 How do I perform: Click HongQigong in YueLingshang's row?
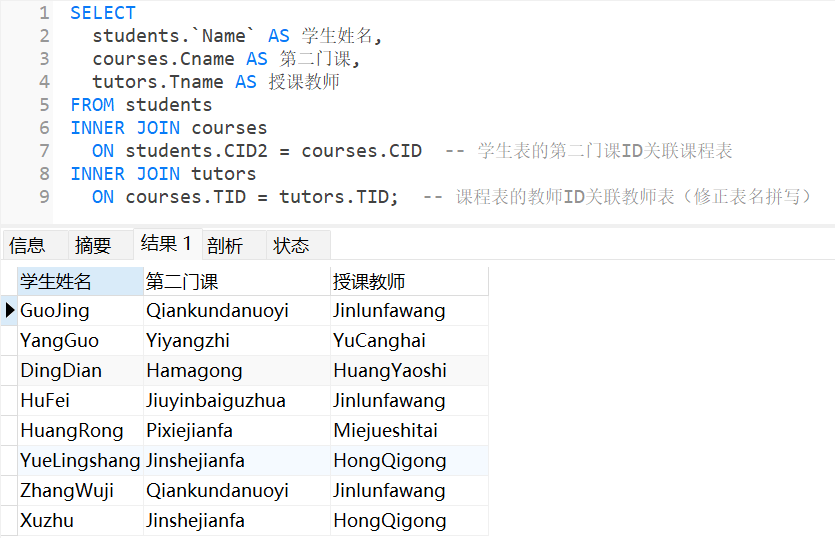409,461
